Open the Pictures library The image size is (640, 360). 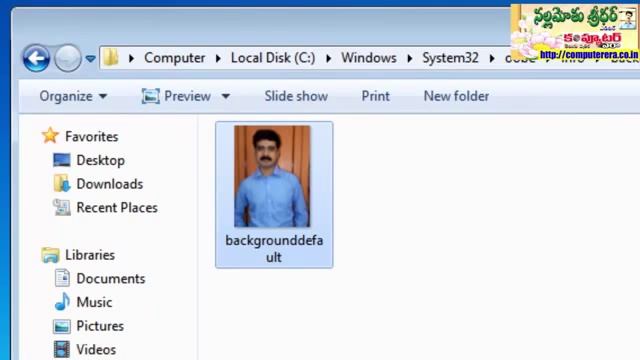tap(100, 326)
